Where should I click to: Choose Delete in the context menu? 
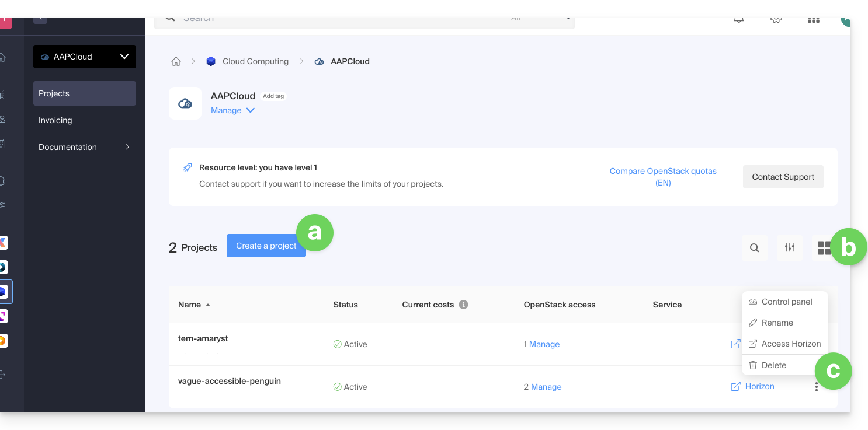[x=773, y=365]
